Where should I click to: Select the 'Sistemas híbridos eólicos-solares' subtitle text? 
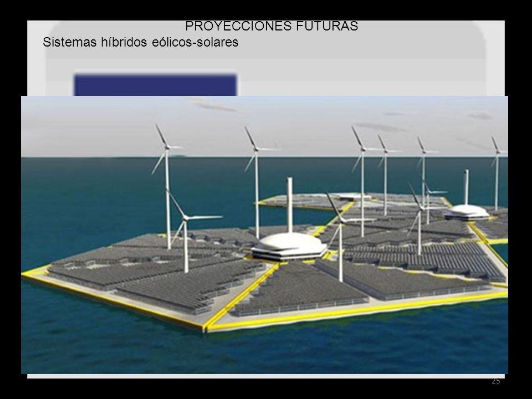pyautogui.click(x=140, y=42)
